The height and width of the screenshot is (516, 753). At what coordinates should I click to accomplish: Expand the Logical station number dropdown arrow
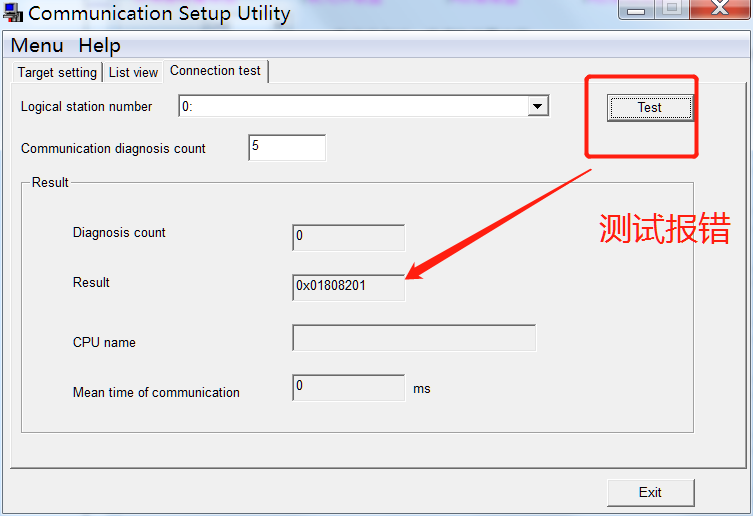[538, 107]
